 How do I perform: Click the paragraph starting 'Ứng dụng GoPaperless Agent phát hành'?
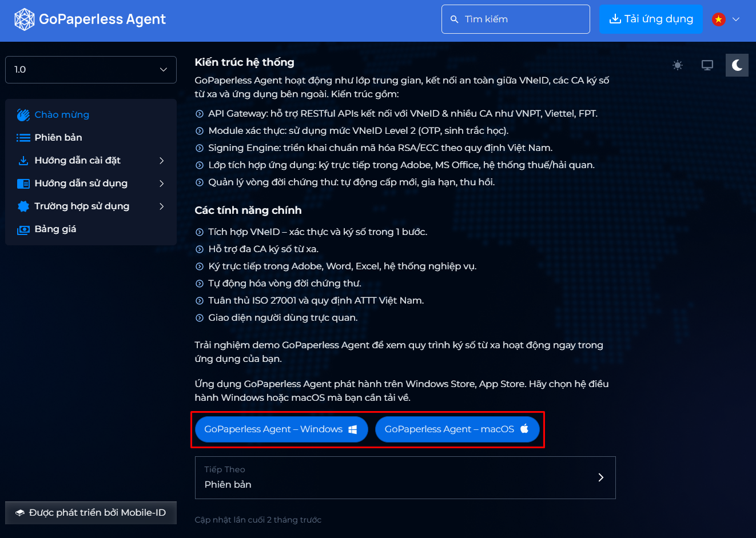[401, 391]
